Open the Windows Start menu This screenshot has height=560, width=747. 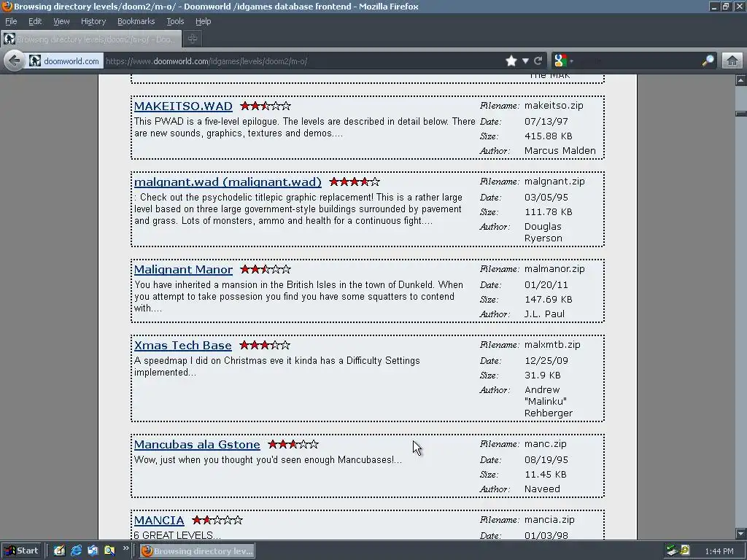tap(21, 551)
